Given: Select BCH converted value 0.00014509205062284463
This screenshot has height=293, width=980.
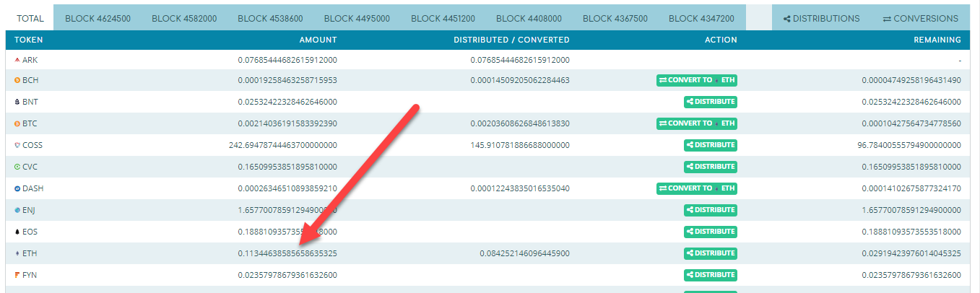Looking at the screenshot, I should coord(520,81).
